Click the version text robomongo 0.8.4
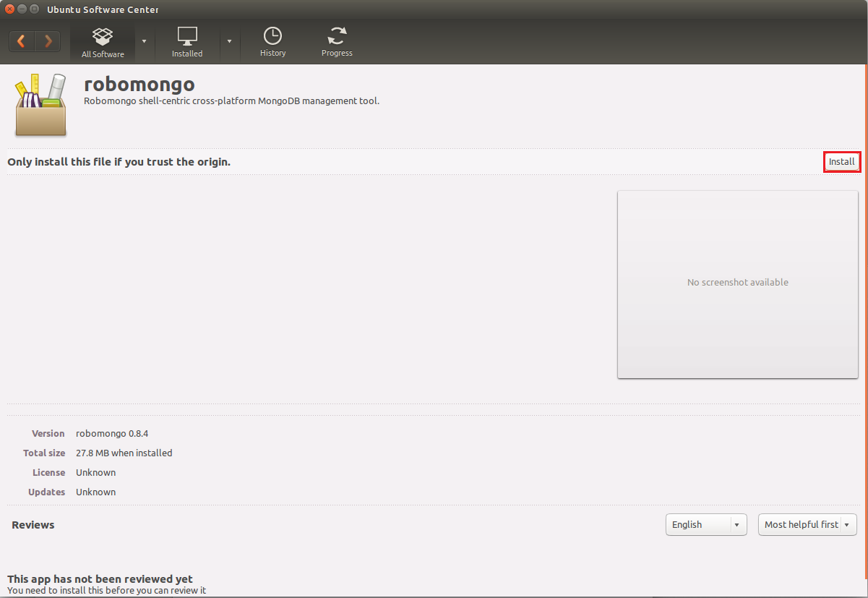 (112, 434)
